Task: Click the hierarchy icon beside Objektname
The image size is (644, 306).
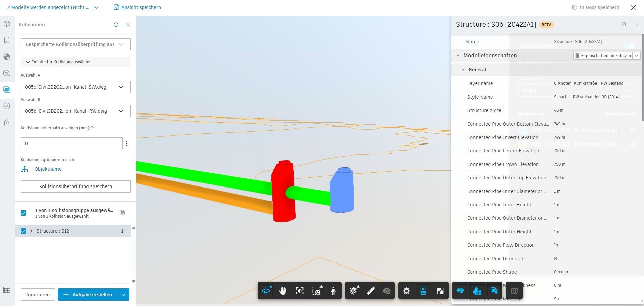Action: [25, 169]
